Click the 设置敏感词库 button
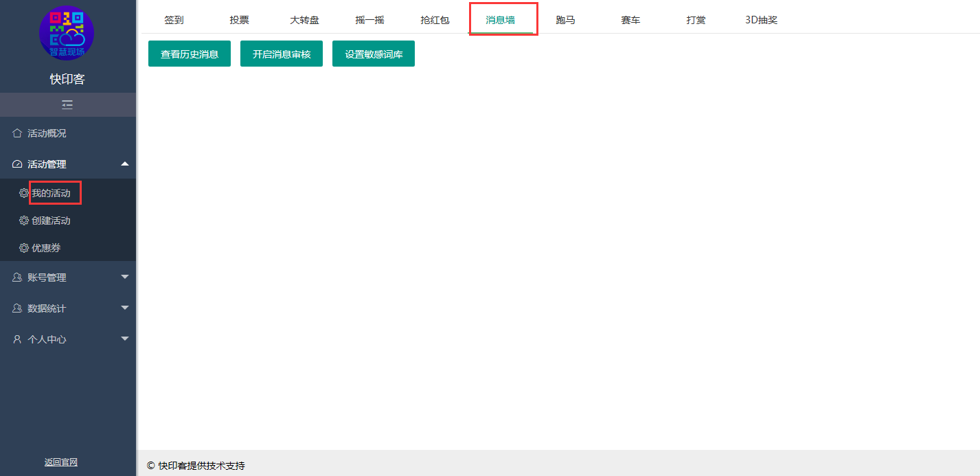This screenshot has width=980, height=476. 374,54
